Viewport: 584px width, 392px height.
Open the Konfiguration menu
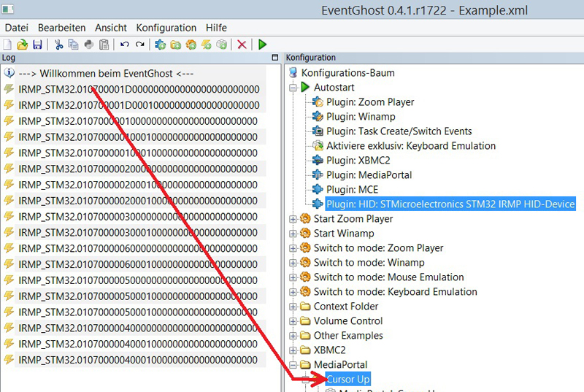point(166,28)
